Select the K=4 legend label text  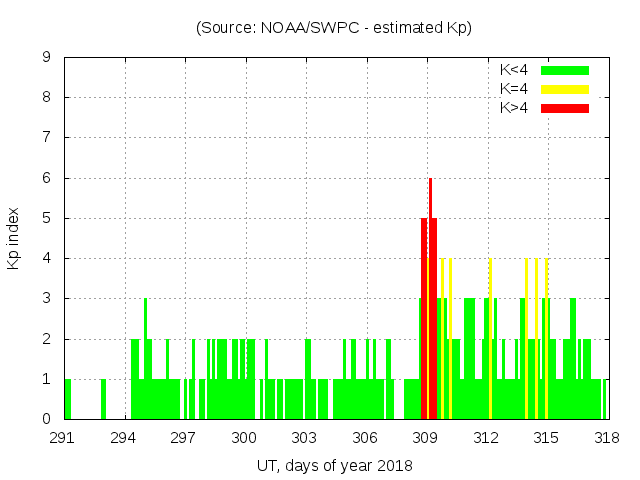pos(514,89)
